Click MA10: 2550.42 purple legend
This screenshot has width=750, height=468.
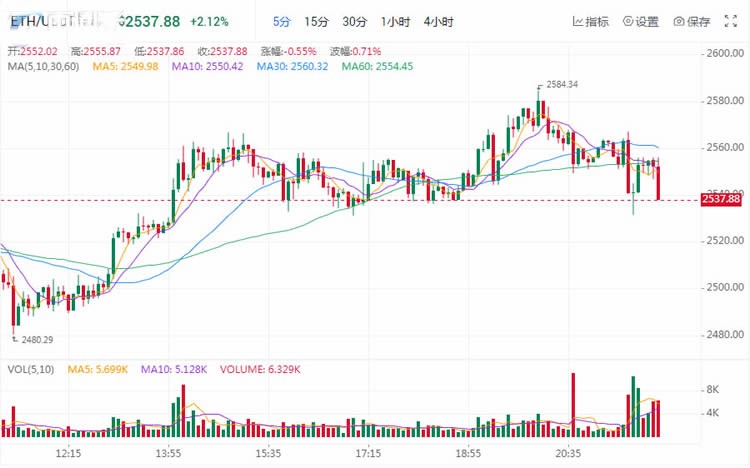click(x=208, y=67)
